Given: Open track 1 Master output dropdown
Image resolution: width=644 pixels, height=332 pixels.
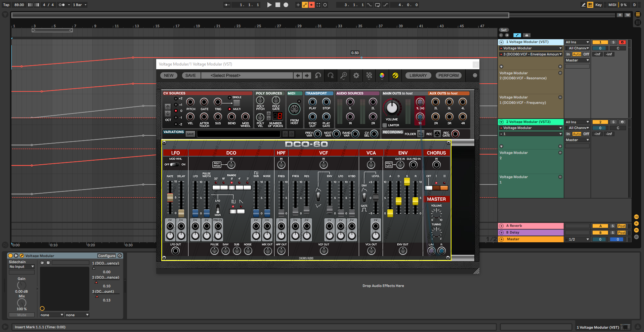Looking at the screenshot, I should point(577,60).
